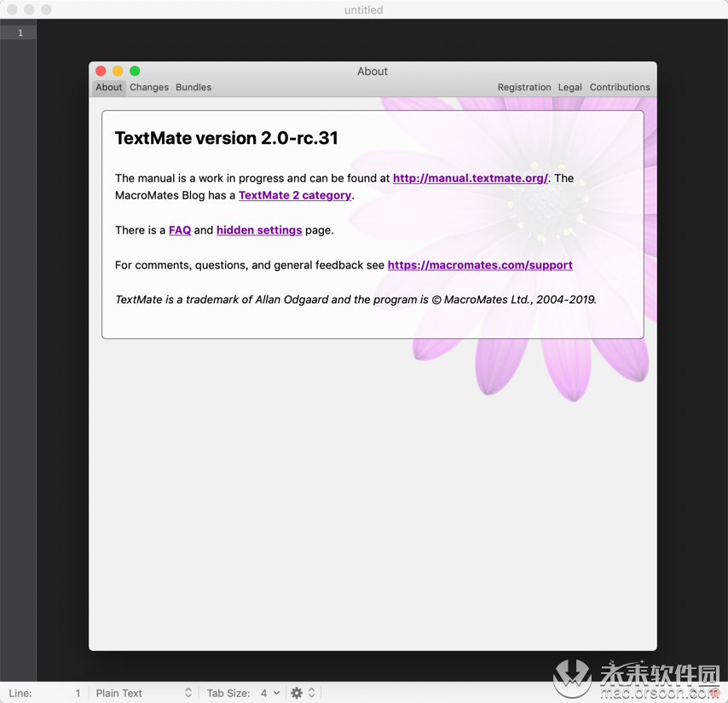This screenshot has width=728, height=703.
Task: Click the trademark copyright notice text
Action: [x=355, y=300]
